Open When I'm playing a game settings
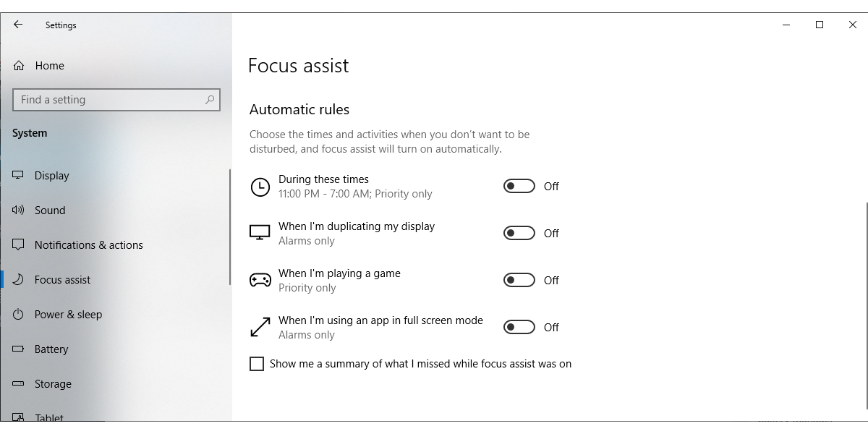The width and height of the screenshot is (868, 434). [x=339, y=274]
